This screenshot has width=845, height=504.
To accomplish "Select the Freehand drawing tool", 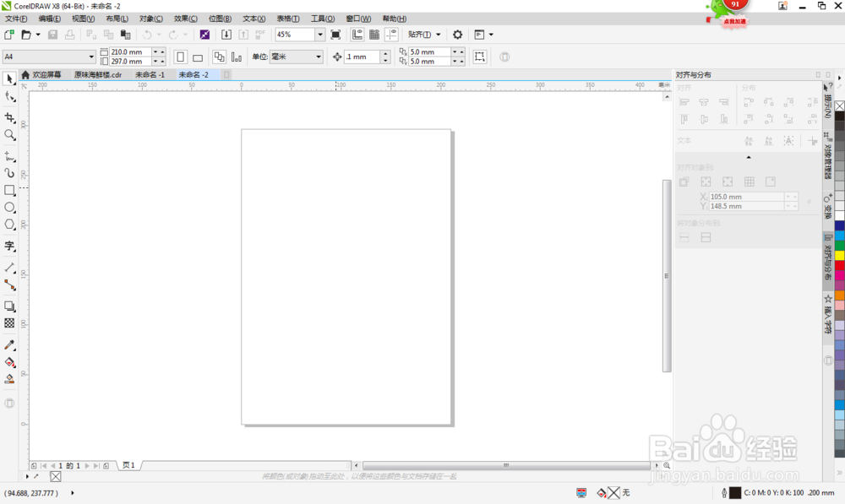I will (x=9, y=156).
